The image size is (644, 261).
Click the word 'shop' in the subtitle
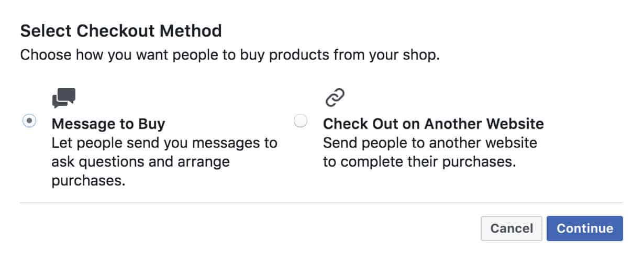420,55
